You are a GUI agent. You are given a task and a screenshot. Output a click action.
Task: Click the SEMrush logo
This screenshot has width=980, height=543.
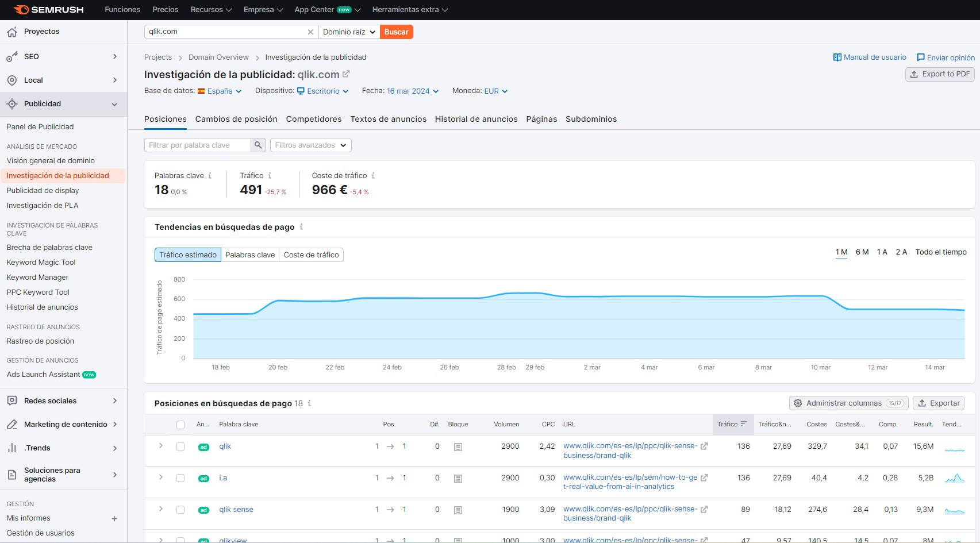click(49, 10)
